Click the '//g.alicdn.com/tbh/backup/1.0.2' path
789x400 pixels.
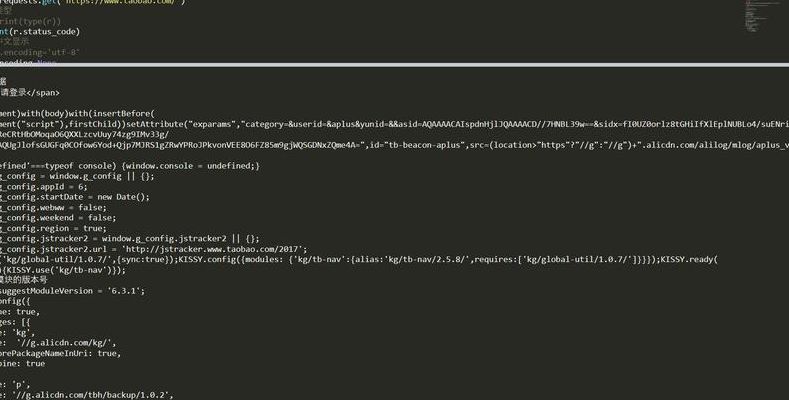[x=91, y=395]
